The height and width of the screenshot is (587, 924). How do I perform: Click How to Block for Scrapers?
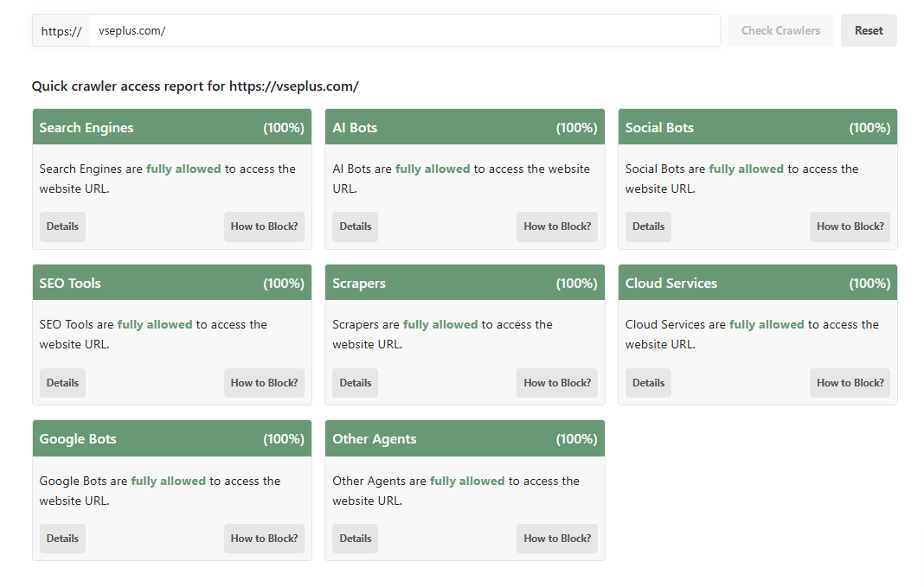pyautogui.click(x=557, y=383)
